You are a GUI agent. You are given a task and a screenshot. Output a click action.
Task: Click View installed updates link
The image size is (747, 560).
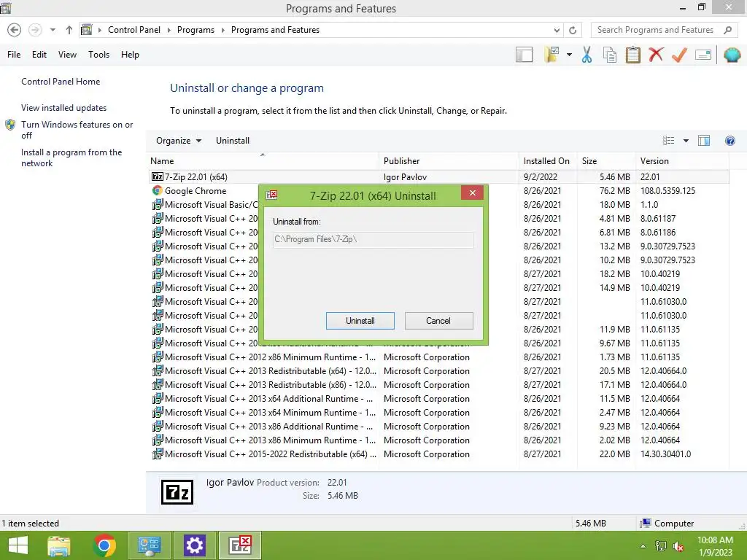[64, 108]
